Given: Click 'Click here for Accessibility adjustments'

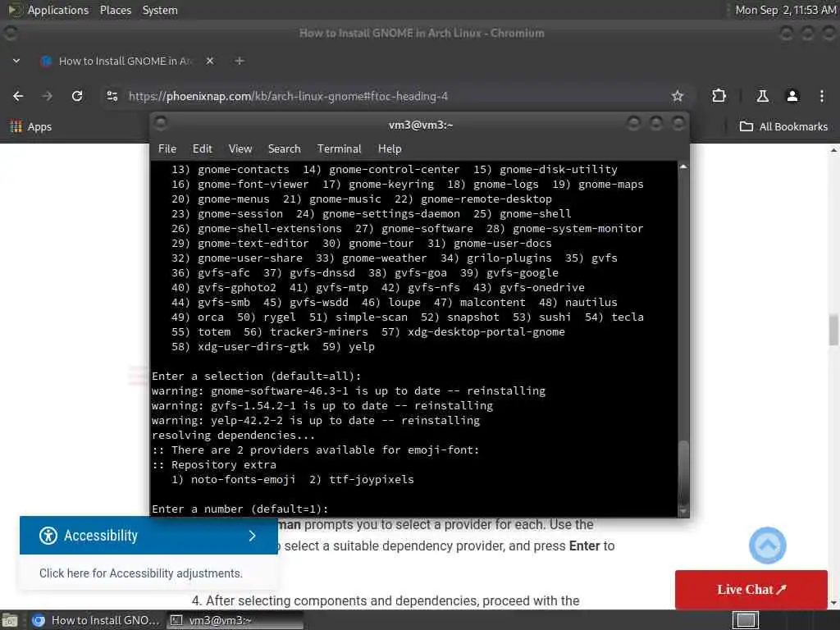Looking at the screenshot, I should click(x=141, y=573).
